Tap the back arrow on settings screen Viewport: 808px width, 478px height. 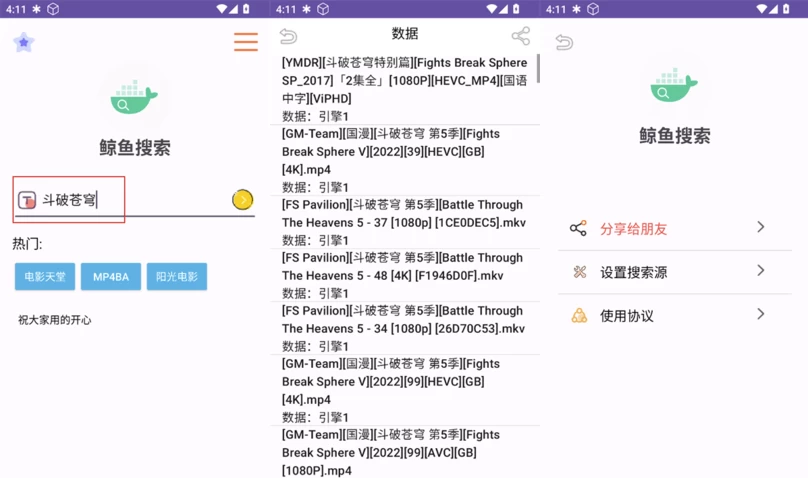coord(564,43)
